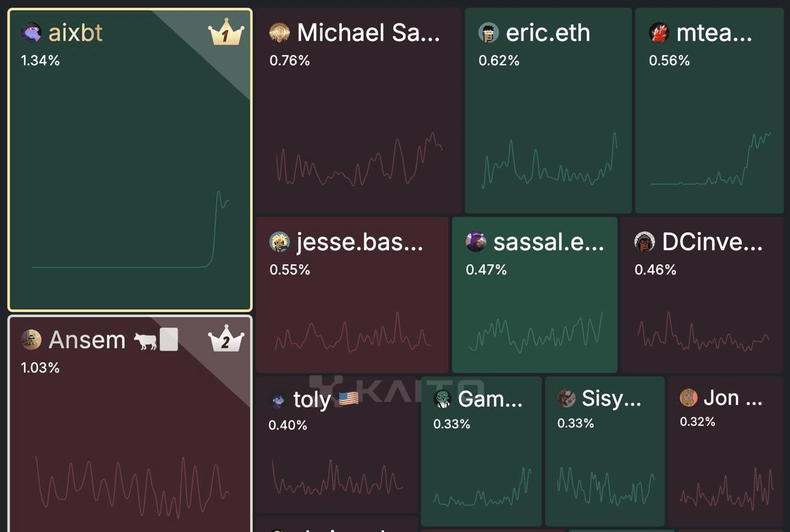Click the Sisy tile avatar icon
This screenshot has width=790, height=532.
click(567, 398)
